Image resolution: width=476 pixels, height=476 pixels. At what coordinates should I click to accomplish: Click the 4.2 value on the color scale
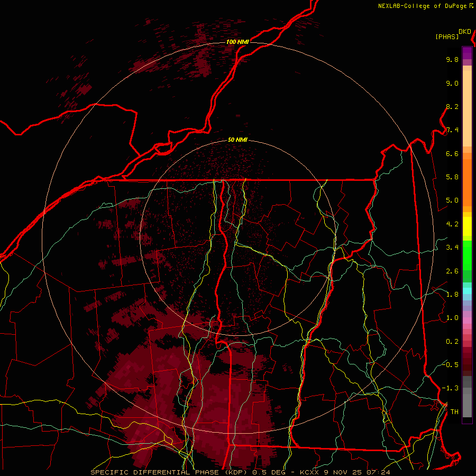(452, 224)
